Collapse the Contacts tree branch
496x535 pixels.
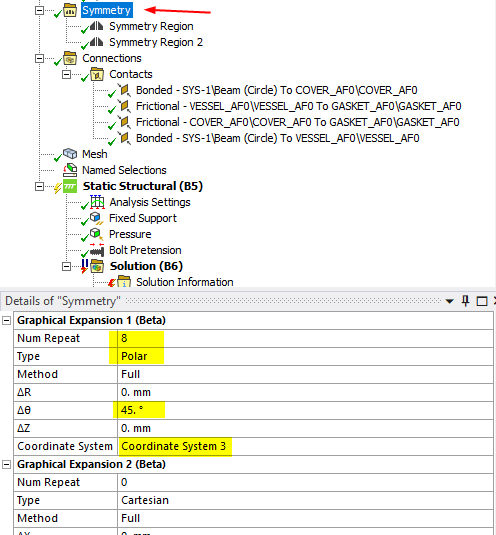pos(66,74)
